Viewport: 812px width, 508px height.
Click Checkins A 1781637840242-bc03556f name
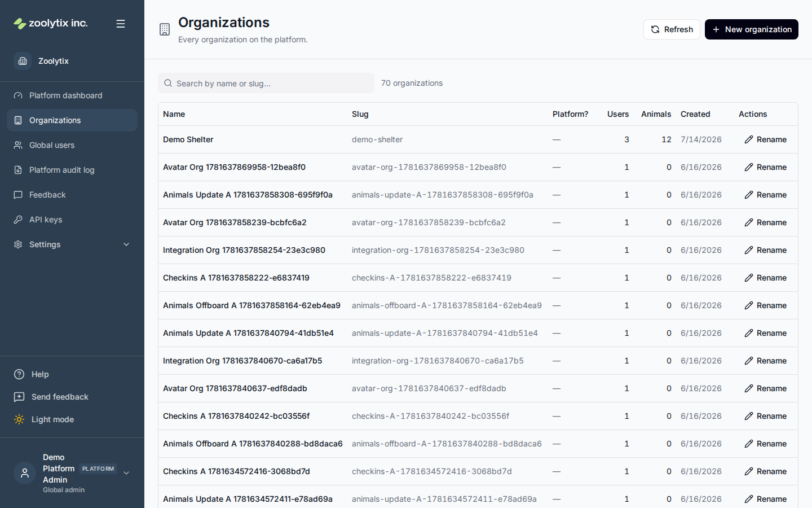[236, 416]
